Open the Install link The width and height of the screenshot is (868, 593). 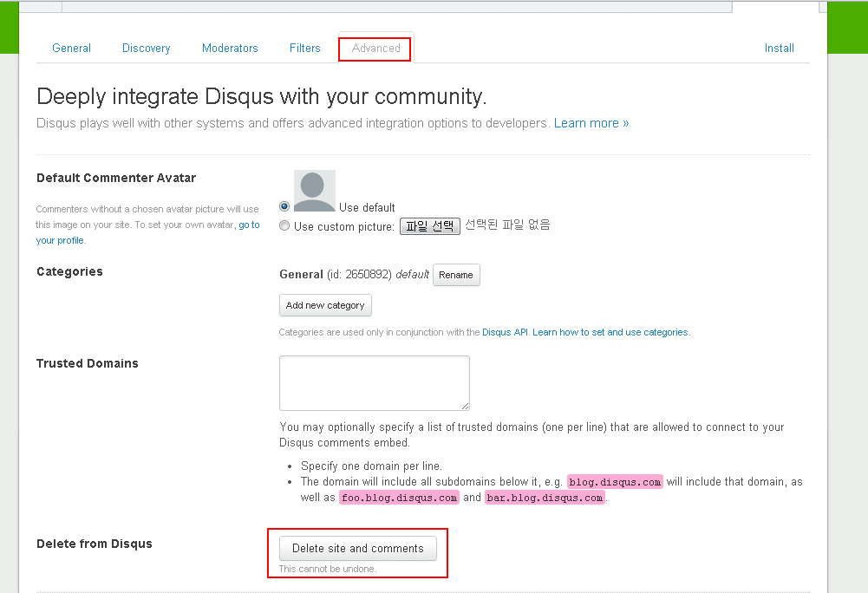[x=779, y=49]
